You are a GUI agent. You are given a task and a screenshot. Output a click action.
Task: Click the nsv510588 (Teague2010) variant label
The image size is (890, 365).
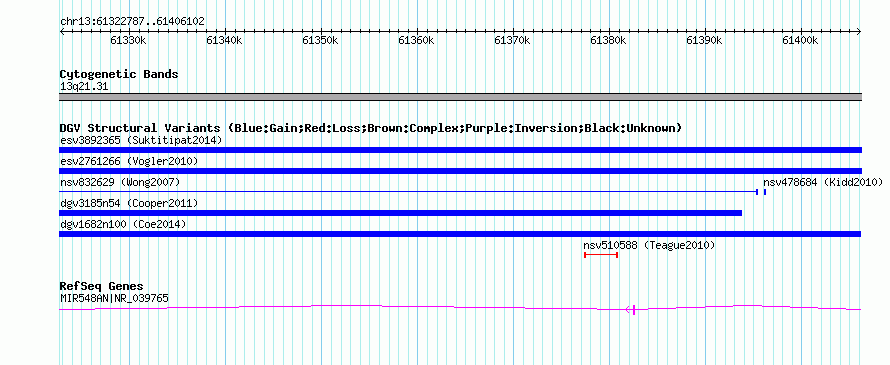pyautogui.click(x=649, y=245)
